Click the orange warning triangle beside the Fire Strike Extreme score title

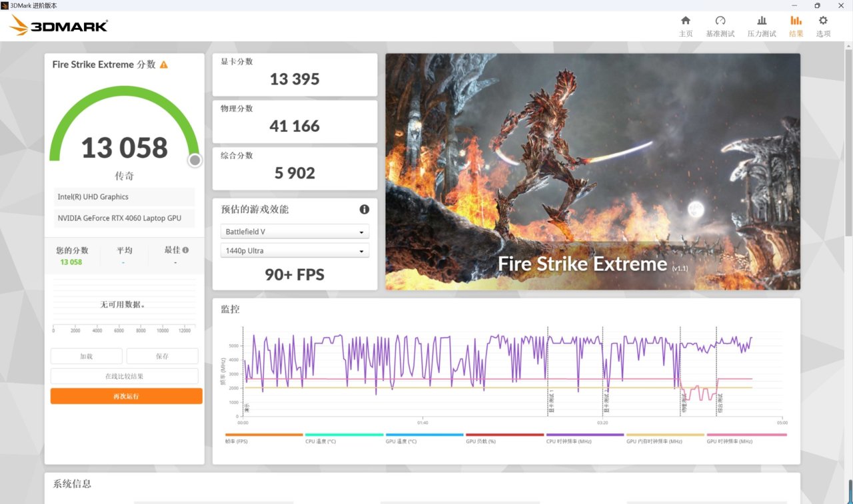[x=164, y=65]
